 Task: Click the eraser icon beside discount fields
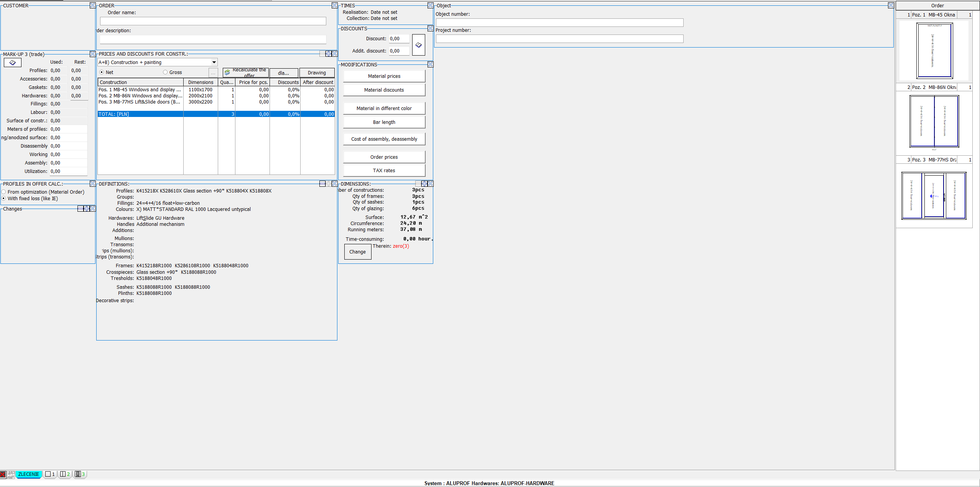(x=418, y=45)
